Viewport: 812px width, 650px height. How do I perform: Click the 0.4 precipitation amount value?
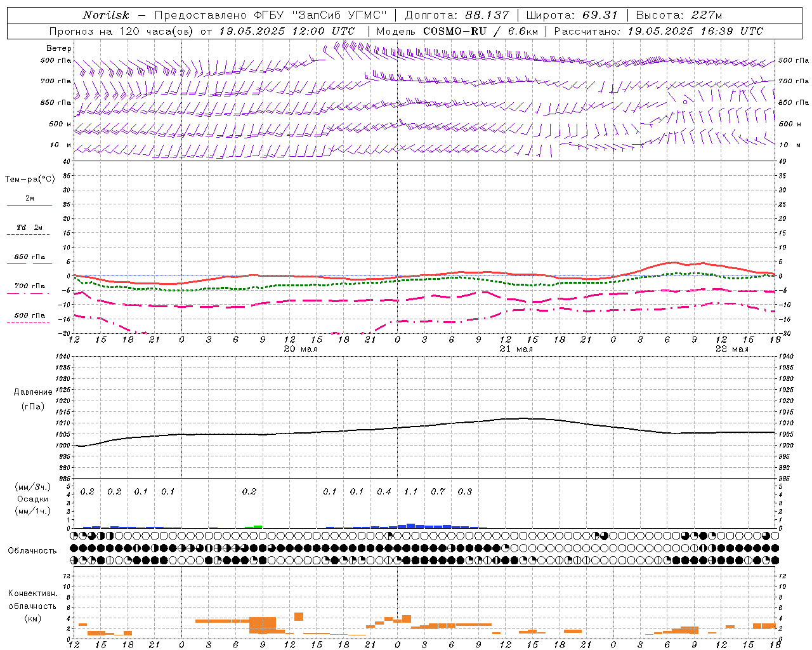(x=384, y=491)
